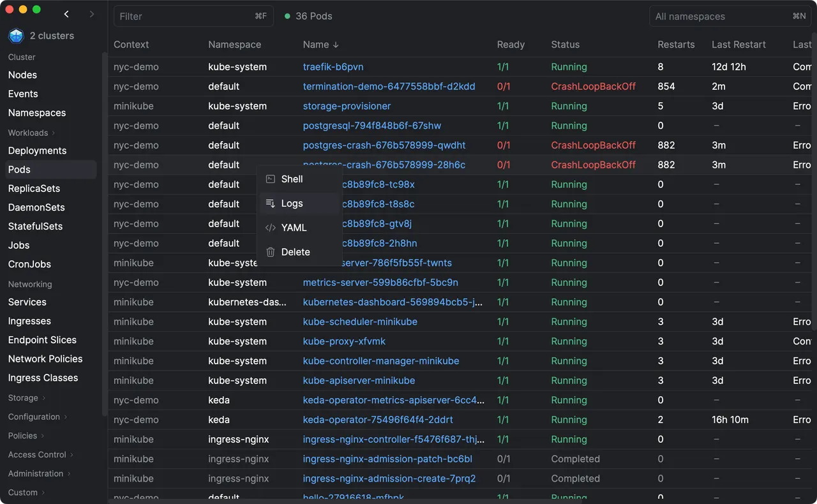Screen dimensions: 817x504
Task: Sort by the Name column header
Action: 320,45
